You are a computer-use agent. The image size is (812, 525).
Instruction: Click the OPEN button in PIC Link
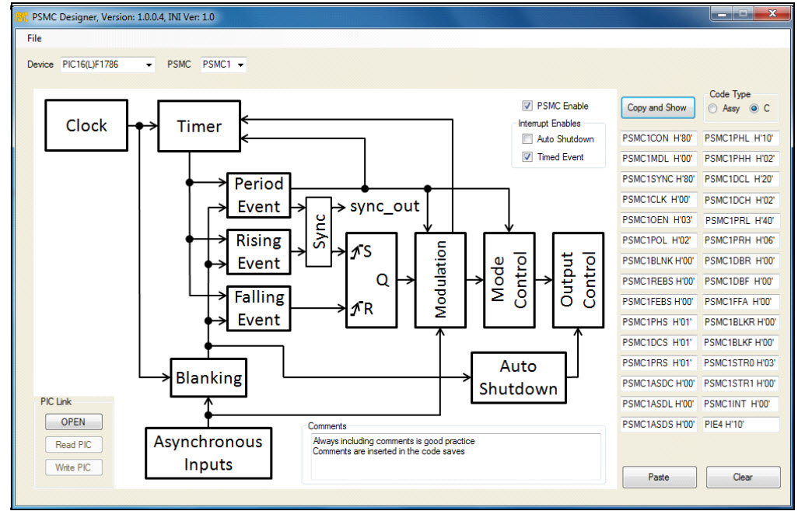74,422
